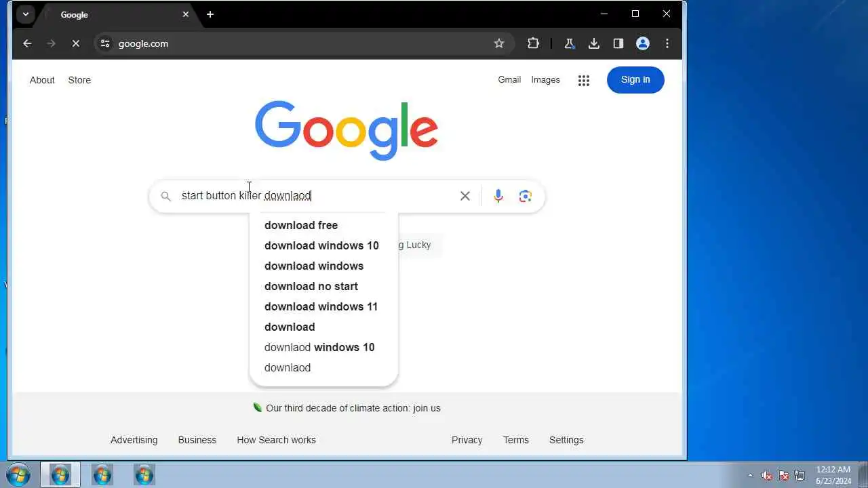Show hidden system tray icons arrow
Viewport: 868px width, 488px height.
click(x=750, y=475)
